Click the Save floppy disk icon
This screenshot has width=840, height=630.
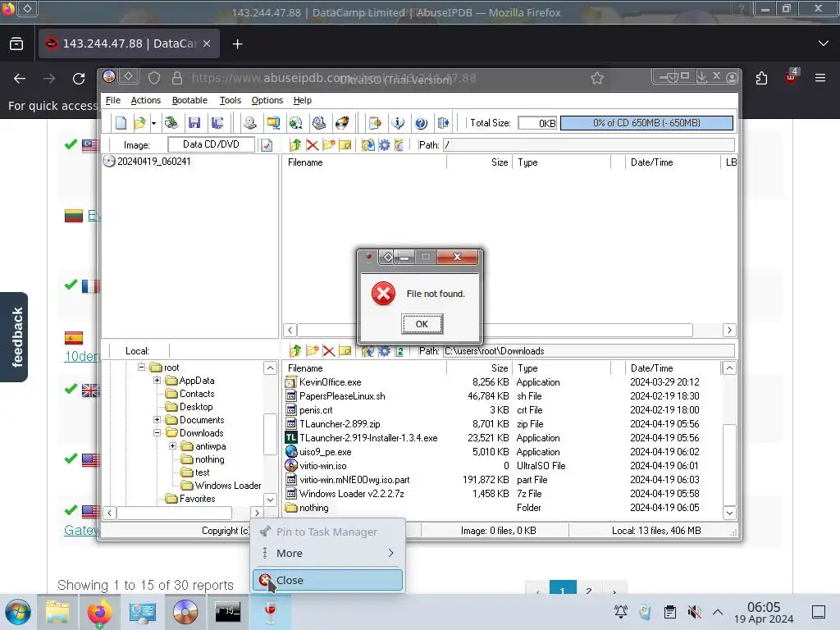[x=194, y=123]
